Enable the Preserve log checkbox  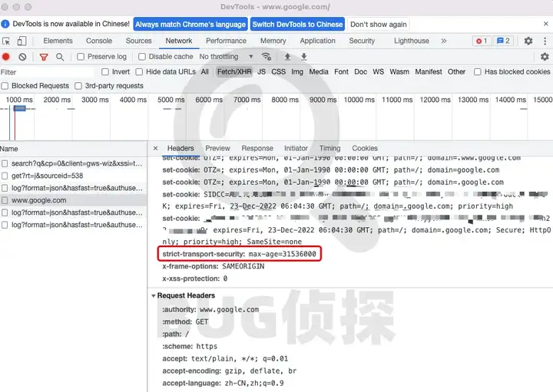pos(81,57)
